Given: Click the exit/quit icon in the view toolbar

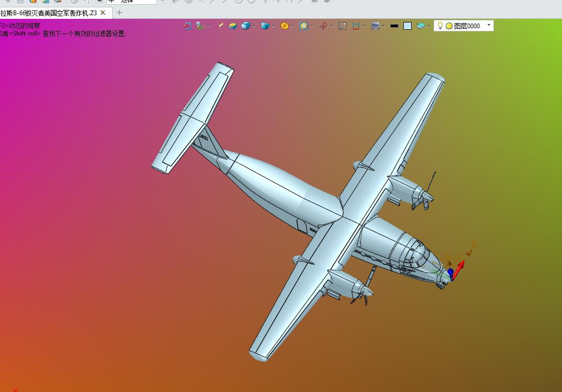Looking at the screenshot, I should 187,26.
